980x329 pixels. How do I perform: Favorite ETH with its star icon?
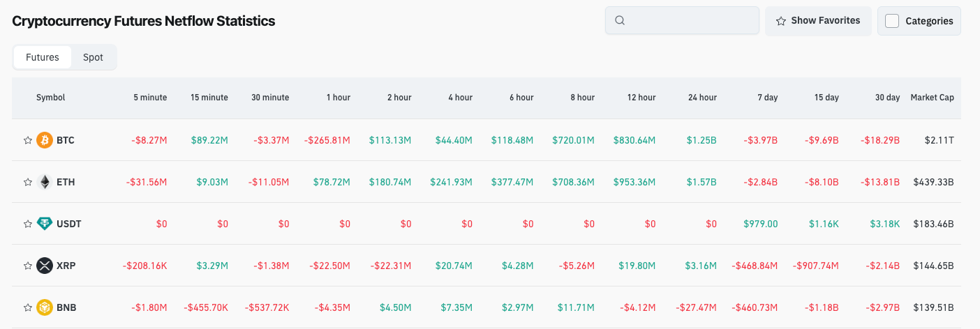tap(28, 182)
